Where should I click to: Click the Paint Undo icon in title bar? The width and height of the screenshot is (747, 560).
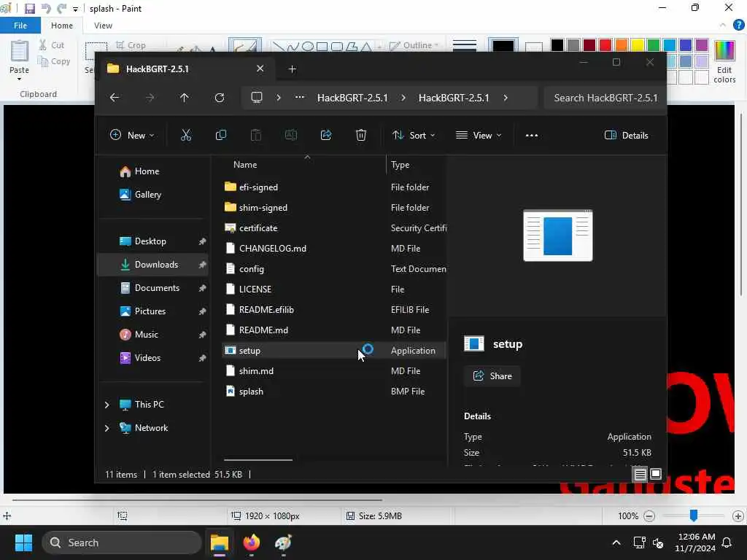(x=46, y=9)
